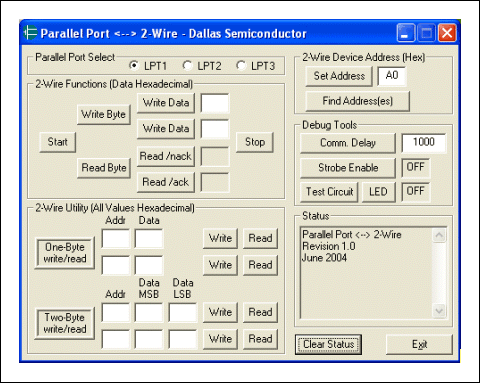This screenshot has width=480, height=383.
Task: Click the app icon in title bar
Action: (x=30, y=33)
